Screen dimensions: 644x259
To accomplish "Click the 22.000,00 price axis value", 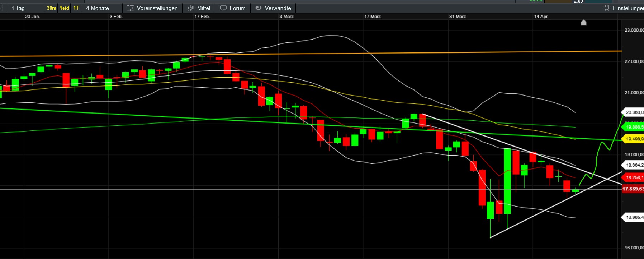I will point(634,61).
